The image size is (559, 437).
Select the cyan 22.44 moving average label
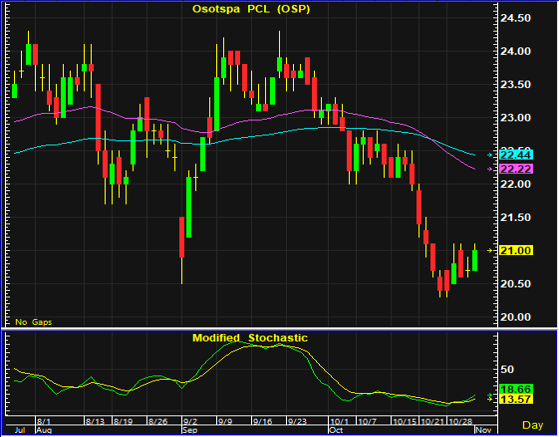coord(516,155)
